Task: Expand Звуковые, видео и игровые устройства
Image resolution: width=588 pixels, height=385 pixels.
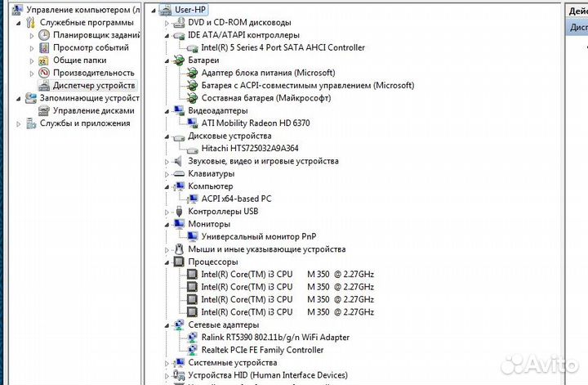Action: [x=167, y=162]
